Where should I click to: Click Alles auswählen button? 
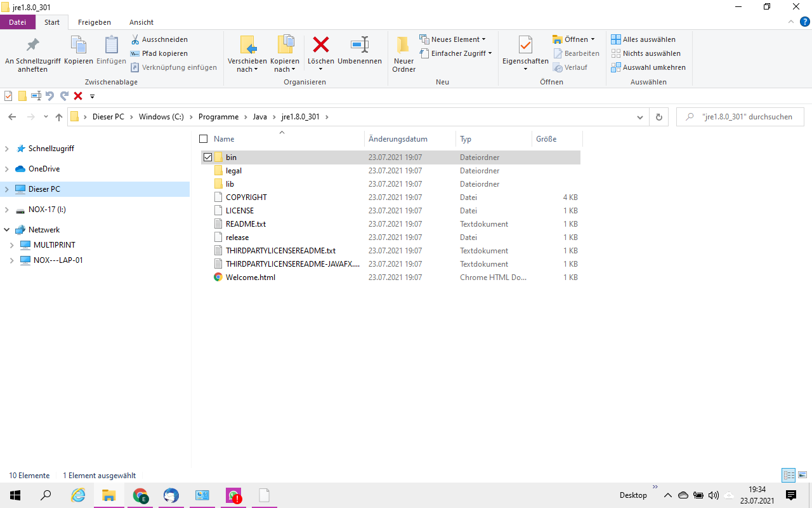(x=643, y=39)
